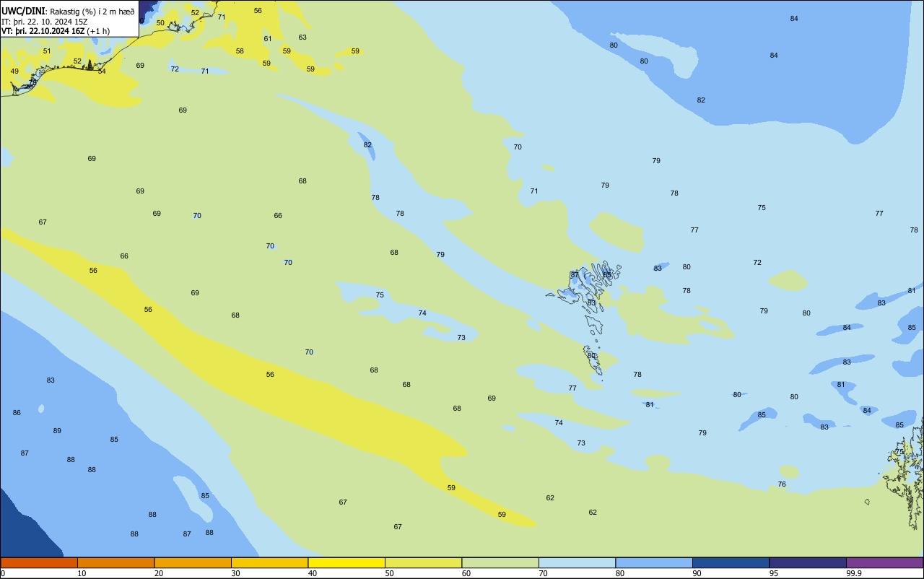
Task: Click the map value 58
Action: coord(240,51)
